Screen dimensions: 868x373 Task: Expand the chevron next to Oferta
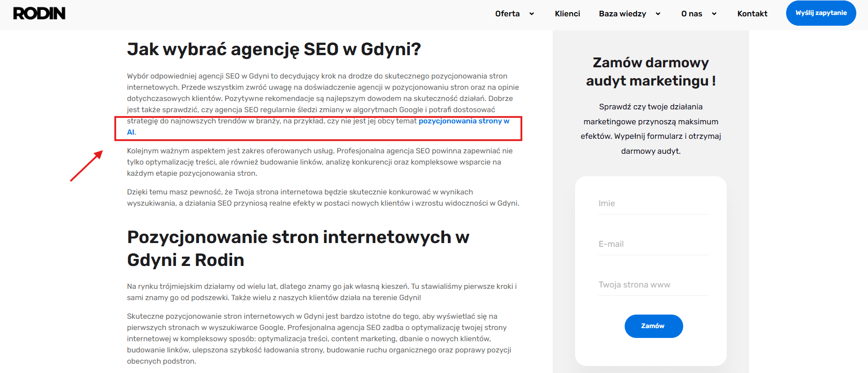point(532,14)
